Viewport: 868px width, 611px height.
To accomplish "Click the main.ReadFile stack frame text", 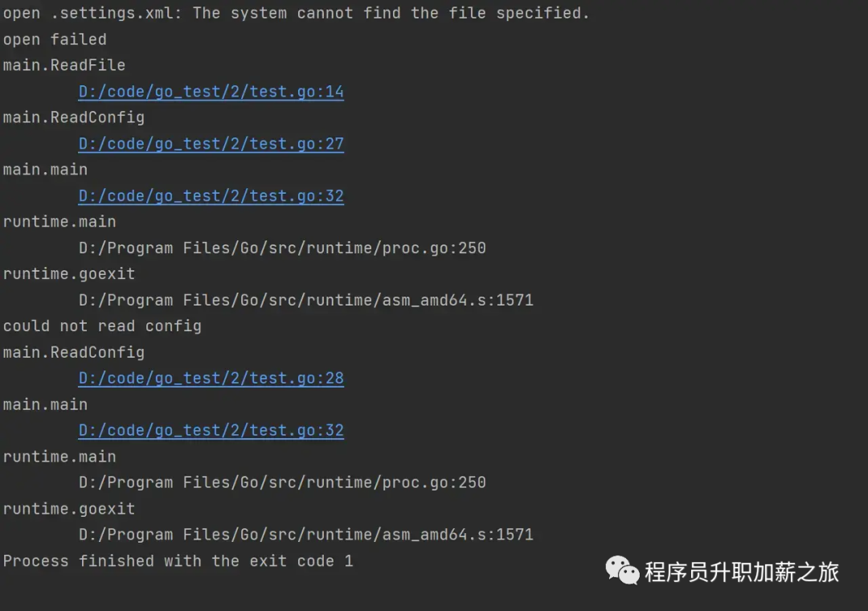I will pyautogui.click(x=64, y=65).
